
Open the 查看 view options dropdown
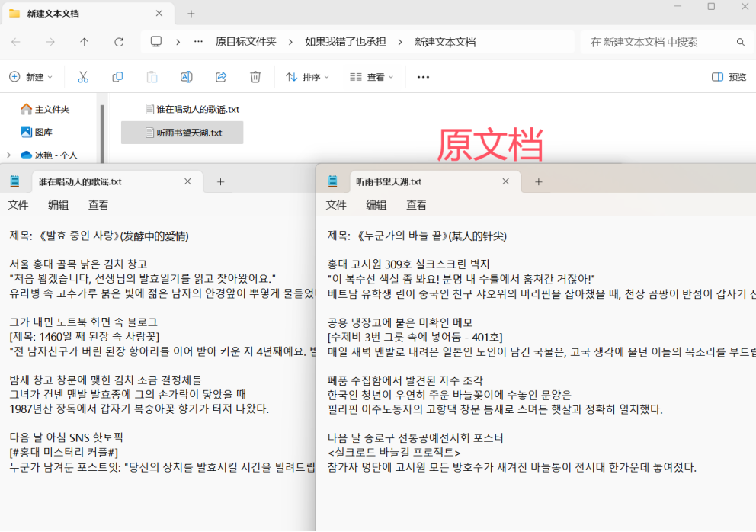(371, 77)
